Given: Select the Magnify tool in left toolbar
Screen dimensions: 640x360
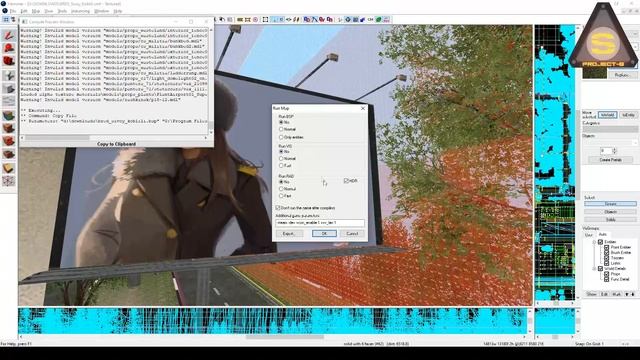Looking at the screenshot, I should pos(9,49).
